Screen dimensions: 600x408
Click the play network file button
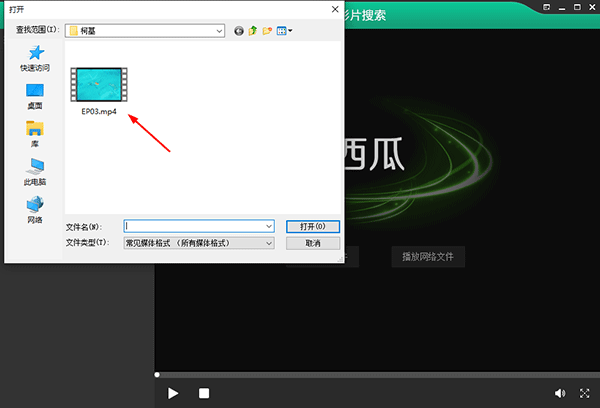[428, 256]
